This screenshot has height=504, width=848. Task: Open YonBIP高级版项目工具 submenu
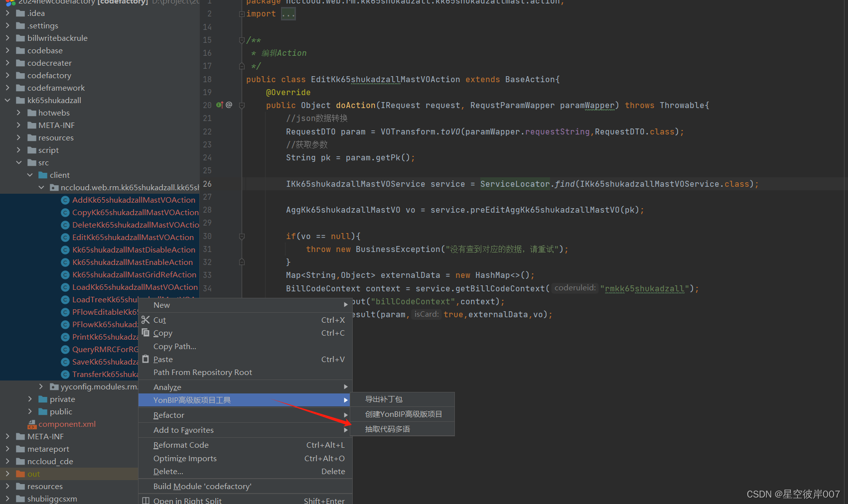pyautogui.click(x=245, y=400)
